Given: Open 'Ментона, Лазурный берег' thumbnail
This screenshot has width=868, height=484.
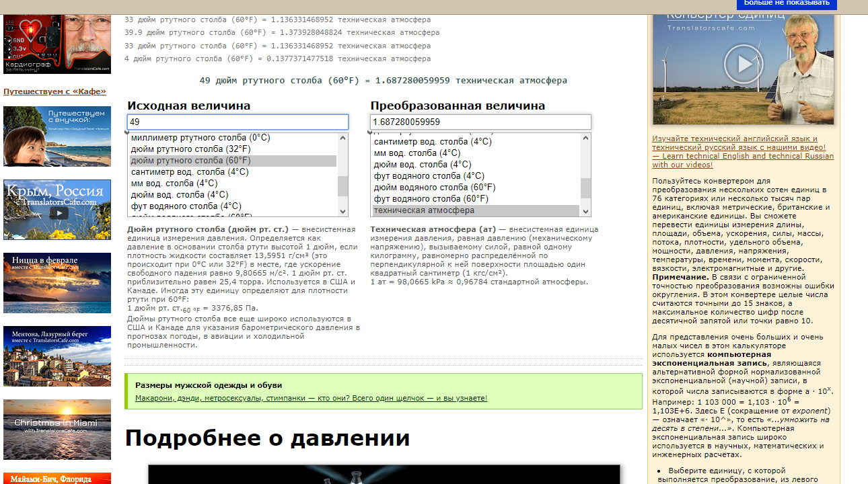Looking at the screenshot, I should coord(57,356).
